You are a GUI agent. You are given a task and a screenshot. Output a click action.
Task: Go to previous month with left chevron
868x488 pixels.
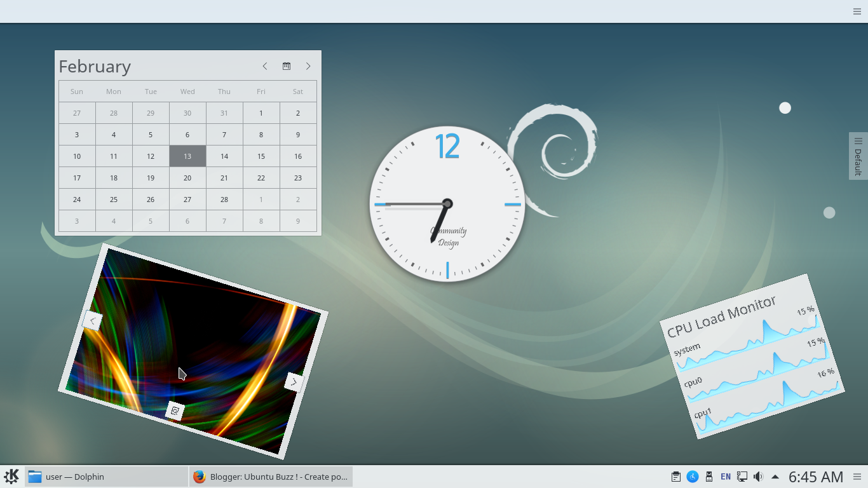pyautogui.click(x=265, y=65)
